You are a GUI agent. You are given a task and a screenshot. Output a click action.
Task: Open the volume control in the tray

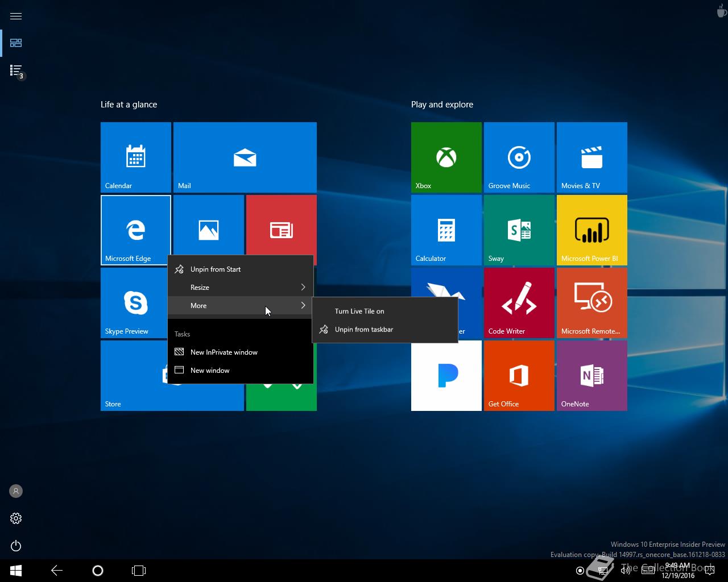[626, 571]
